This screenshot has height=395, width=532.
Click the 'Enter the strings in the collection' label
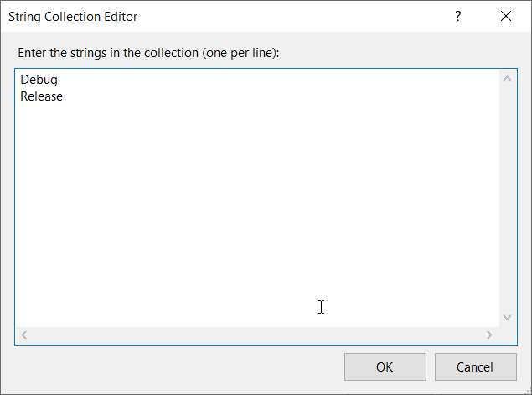pyautogui.click(x=148, y=53)
